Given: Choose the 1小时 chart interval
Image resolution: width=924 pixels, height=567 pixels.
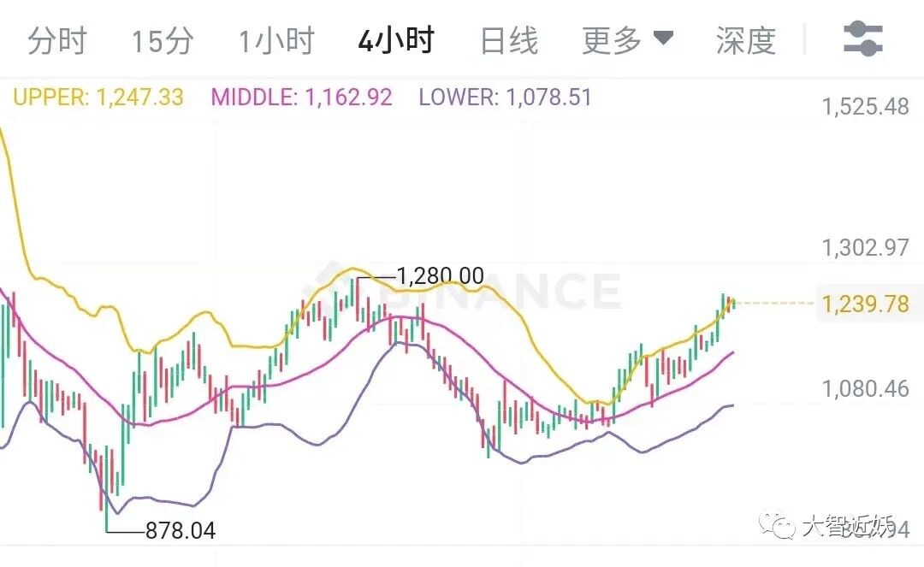Looking at the screenshot, I should tap(275, 41).
